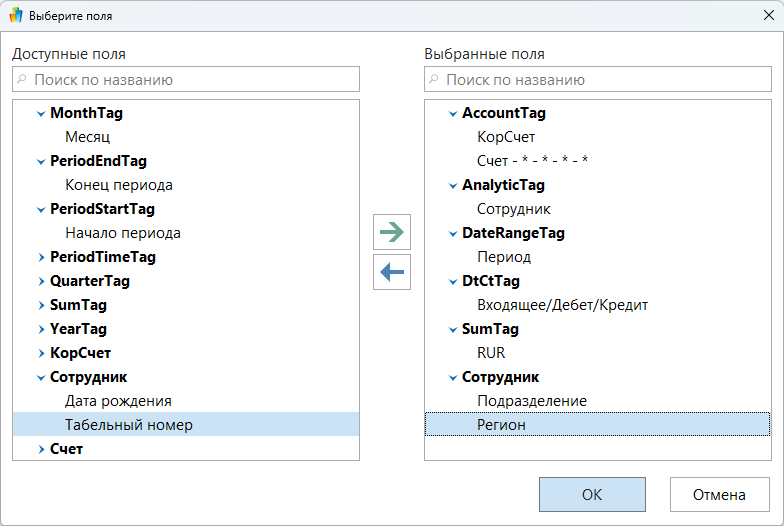Choose the Конец периода item
Screen dimensions: 784x526
click(118, 185)
